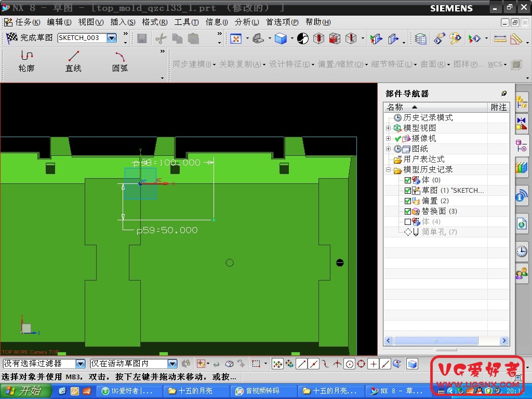
Task: Uncheck the 偏置 (2) feature checkbox
Action: tap(408, 201)
